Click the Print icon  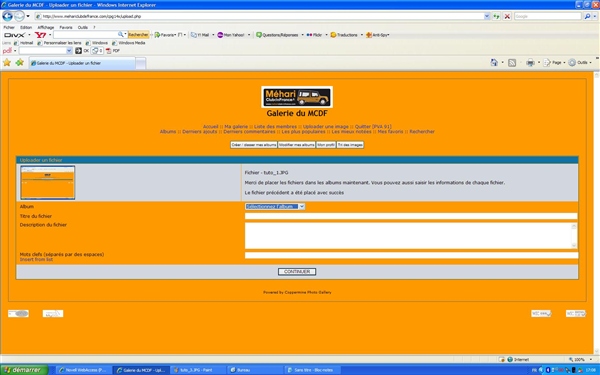click(530, 63)
